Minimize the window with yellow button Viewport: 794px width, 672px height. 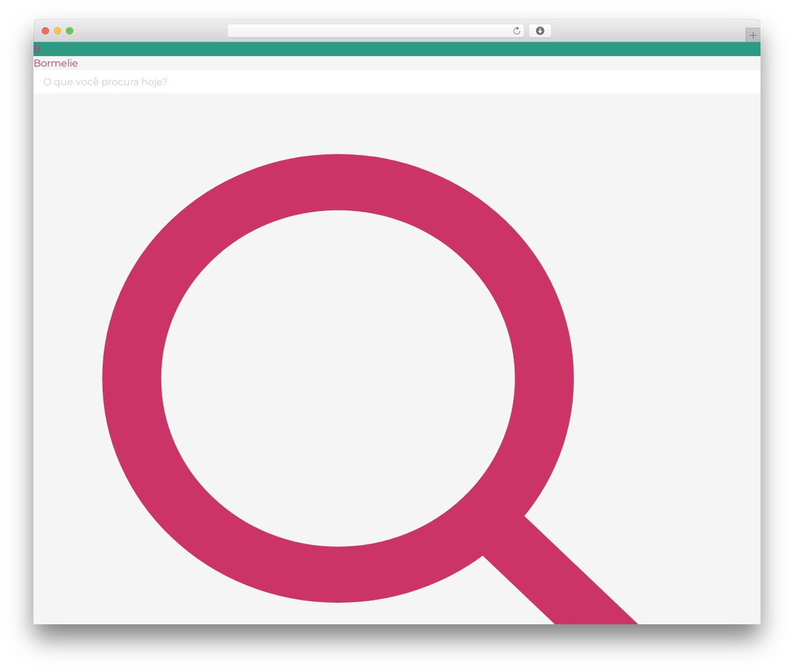pos(58,31)
